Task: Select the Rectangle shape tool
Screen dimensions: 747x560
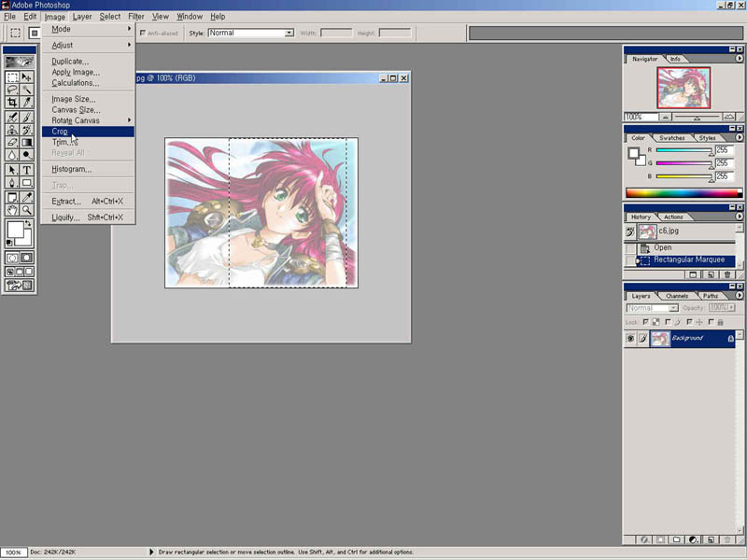Action: pos(27,182)
